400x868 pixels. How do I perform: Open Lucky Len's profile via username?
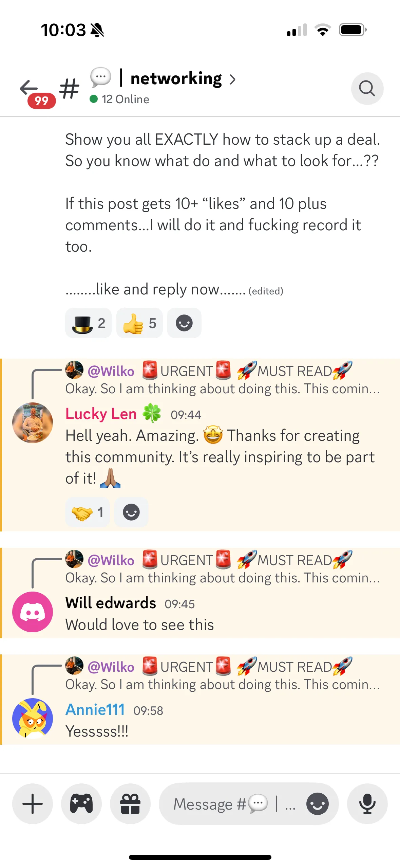click(101, 414)
